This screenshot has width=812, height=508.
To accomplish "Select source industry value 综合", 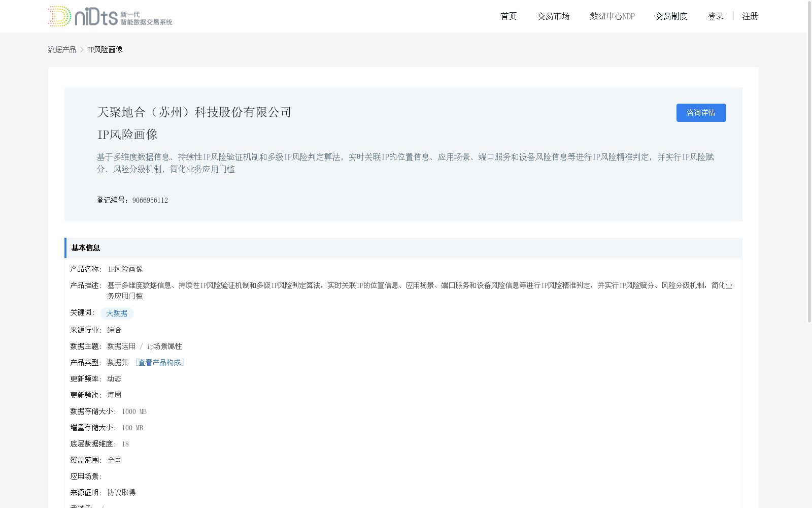I will (x=114, y=330).
